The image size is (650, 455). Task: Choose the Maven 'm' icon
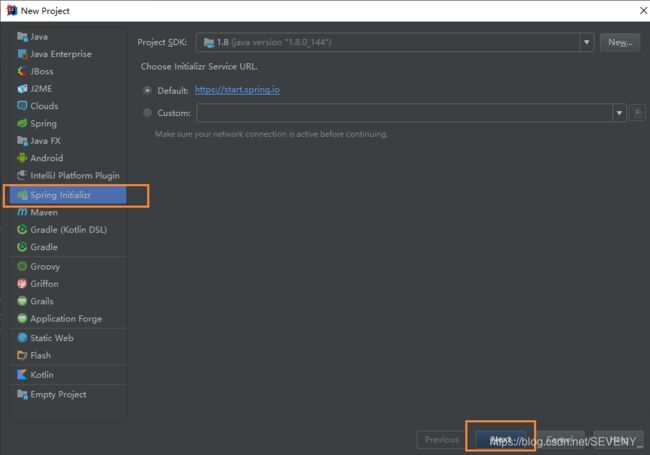tap(22, 212)
